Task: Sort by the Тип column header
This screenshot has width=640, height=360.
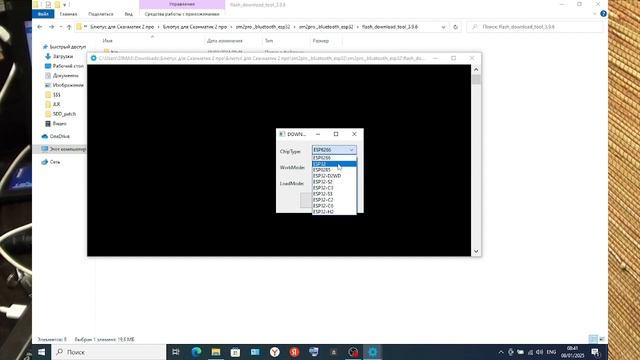Action: click(269, 41)
